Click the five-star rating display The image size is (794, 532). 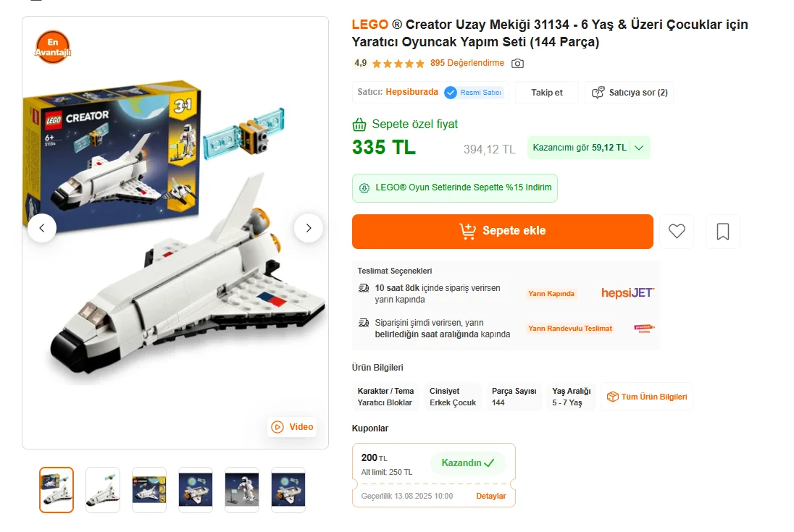pyautogui.click(x=398, y=64)
